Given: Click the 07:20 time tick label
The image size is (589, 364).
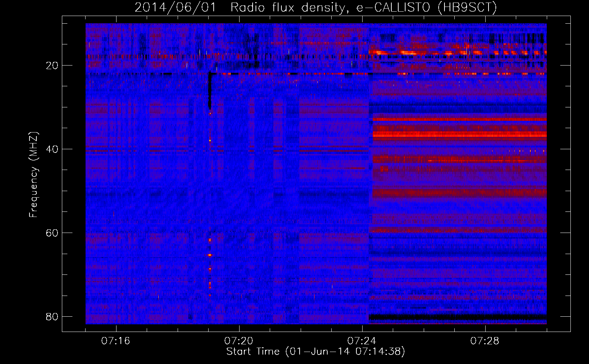Looking at the screenshot, I should tap(238, 341).
